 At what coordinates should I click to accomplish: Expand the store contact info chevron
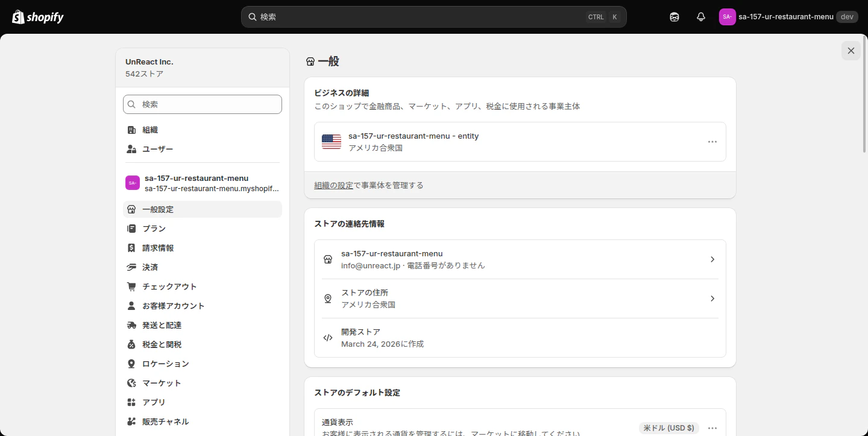pos(712,259)
